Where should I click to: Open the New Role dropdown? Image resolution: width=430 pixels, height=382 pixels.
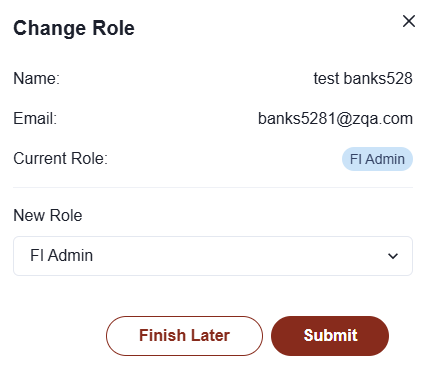213,256
